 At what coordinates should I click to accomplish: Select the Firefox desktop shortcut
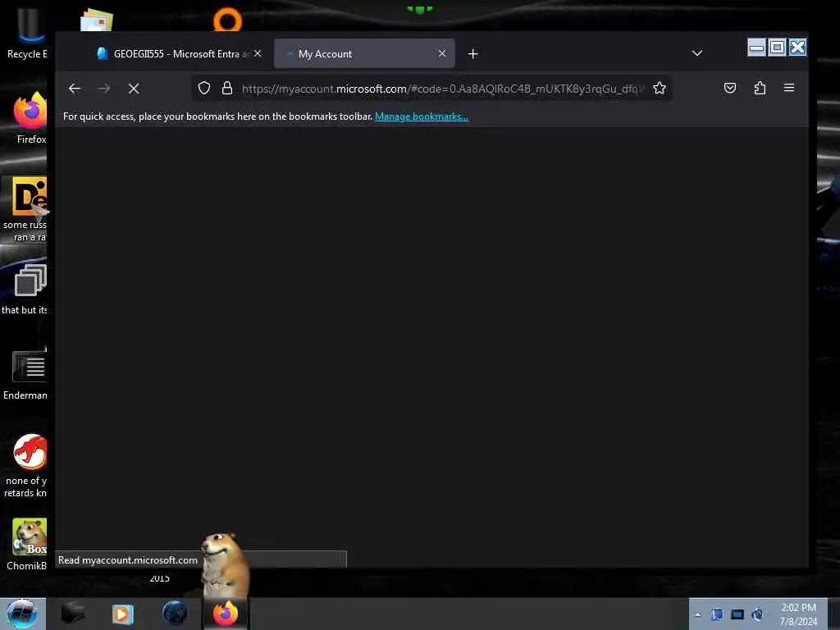click(30, 118)
